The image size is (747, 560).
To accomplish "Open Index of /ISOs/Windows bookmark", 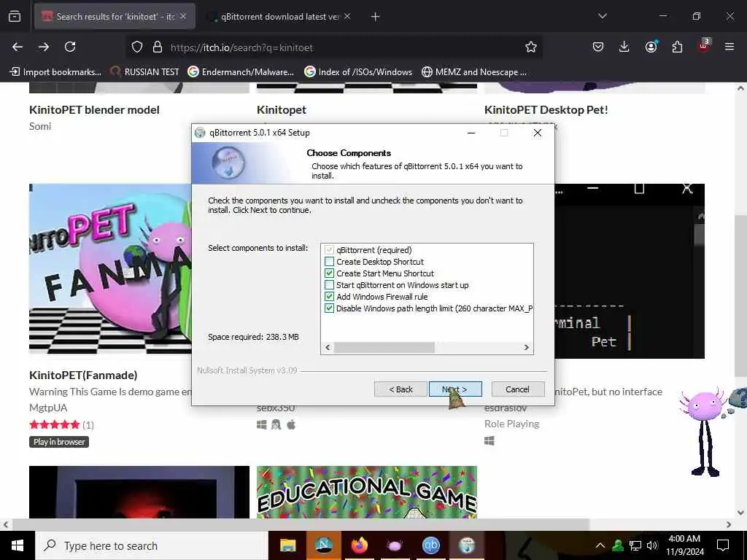I will [x=357, y=72].
